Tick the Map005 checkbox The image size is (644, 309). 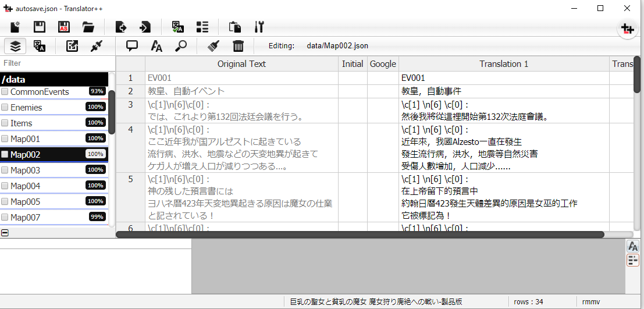5,201
